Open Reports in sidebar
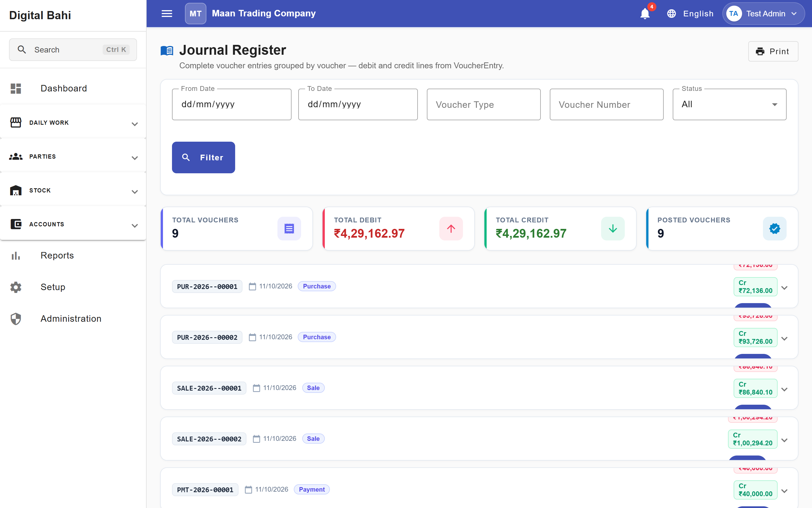 pyautogui.click(x=73, y=256)
